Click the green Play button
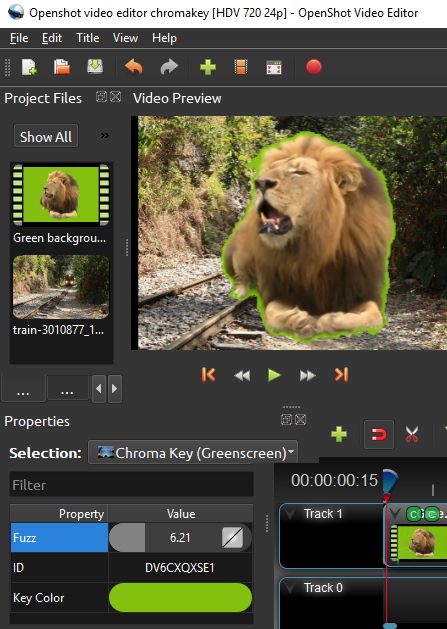This screenshot has width=447, height=629. 274,375
